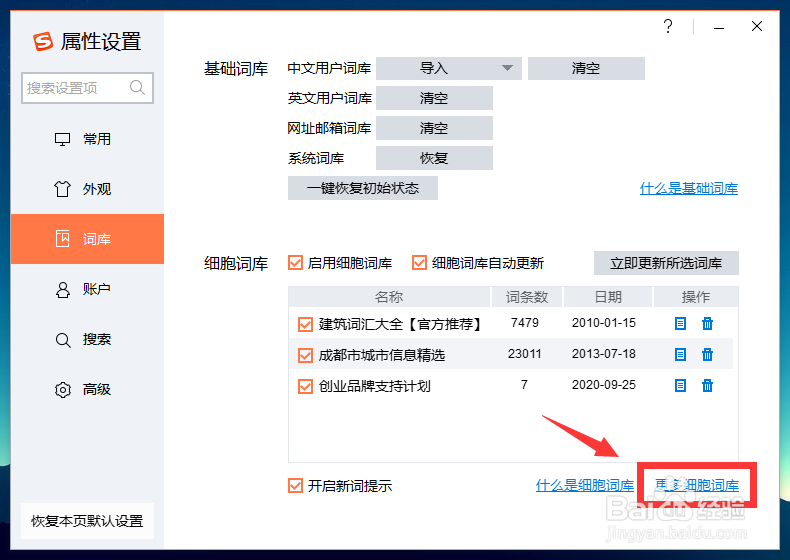790x560 pixels.
Task: Click the 高级 gear icon
Action: [x=62, y=390]
